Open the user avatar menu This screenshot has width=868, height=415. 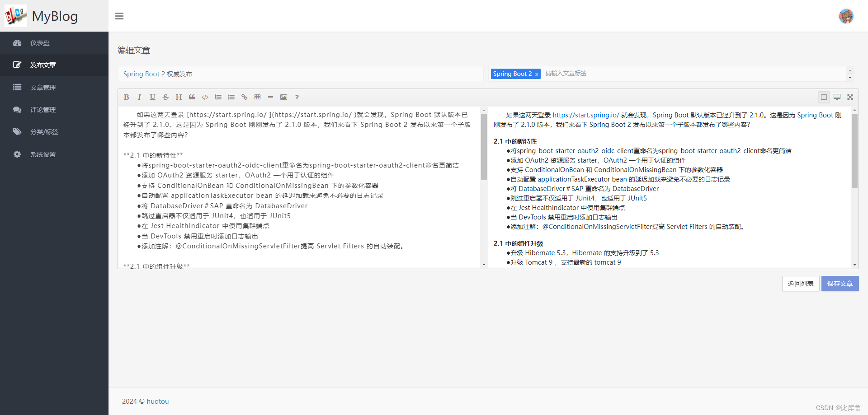pyautogui.click(x=846, y=16)
